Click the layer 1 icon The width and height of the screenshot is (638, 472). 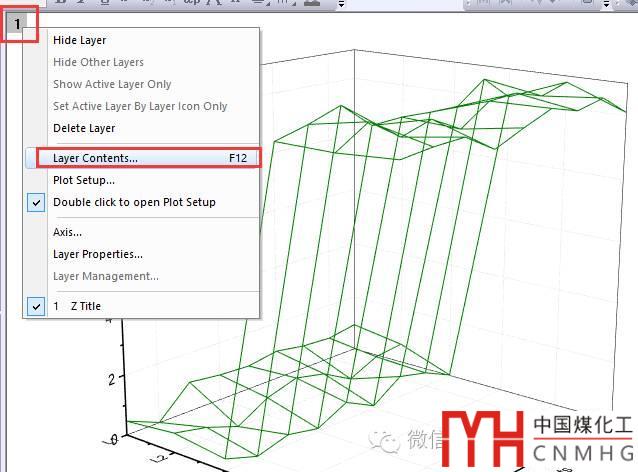pyautogui.click(x=18, y=23)
